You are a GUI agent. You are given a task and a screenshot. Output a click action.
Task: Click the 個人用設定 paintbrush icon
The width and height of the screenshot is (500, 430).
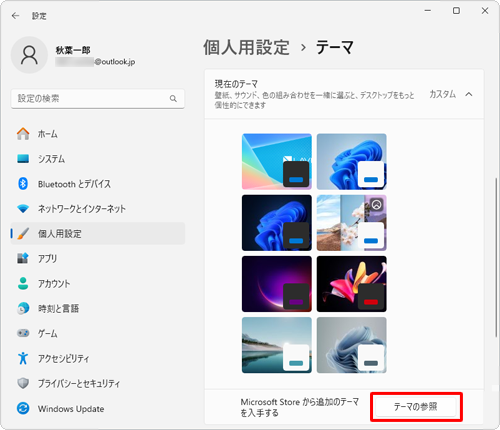click(x=23, y=233)
